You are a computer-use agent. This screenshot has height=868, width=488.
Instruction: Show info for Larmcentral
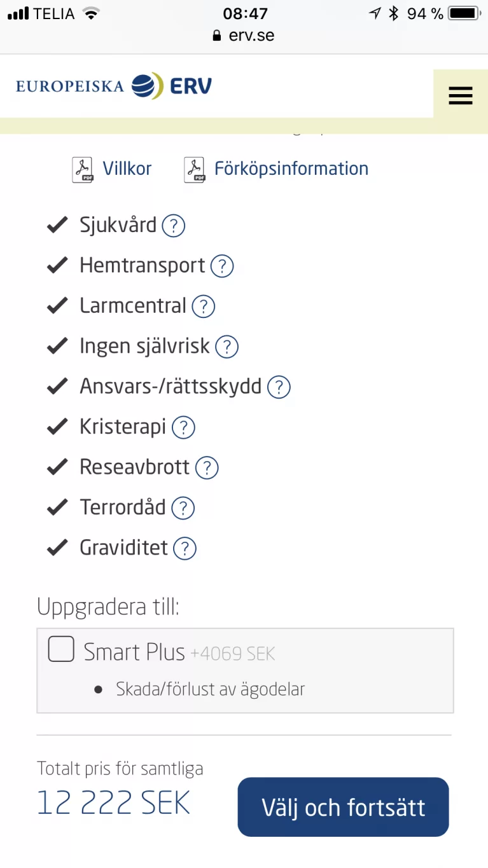coord(204,307)
